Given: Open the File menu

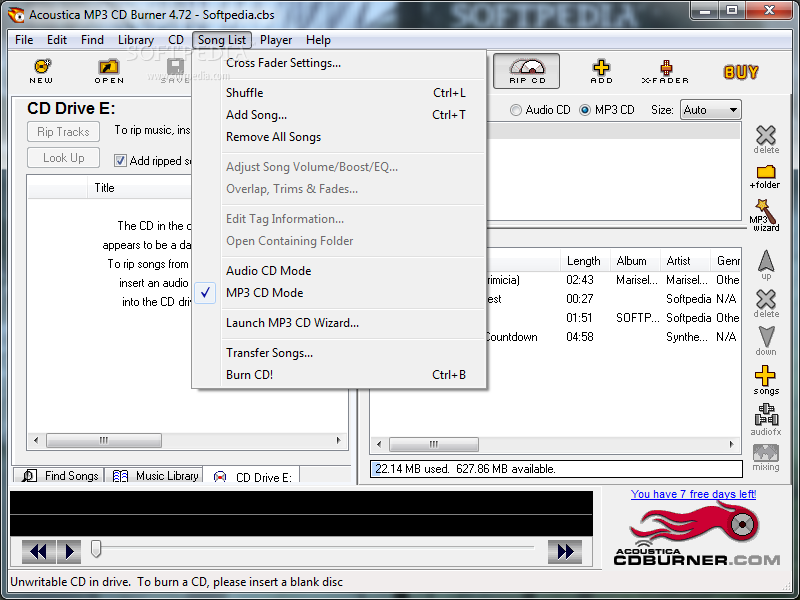Looking at the screenshot, I should click(x=24, y=40).
